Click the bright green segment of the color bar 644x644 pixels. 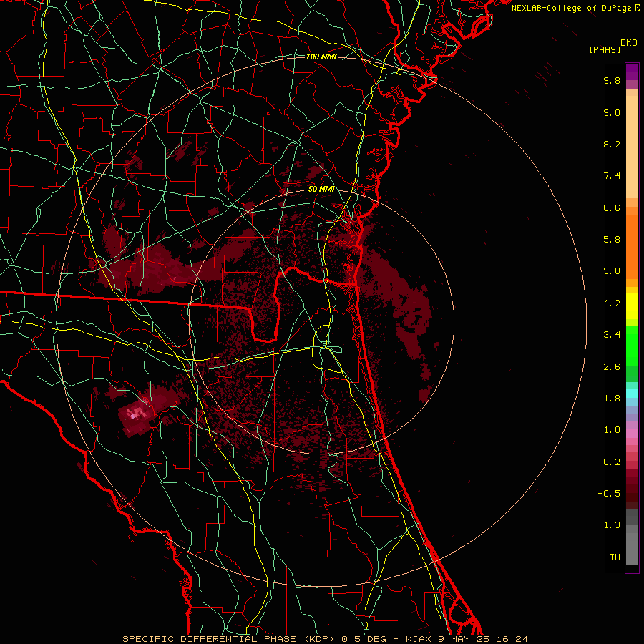tap(632, 345)
